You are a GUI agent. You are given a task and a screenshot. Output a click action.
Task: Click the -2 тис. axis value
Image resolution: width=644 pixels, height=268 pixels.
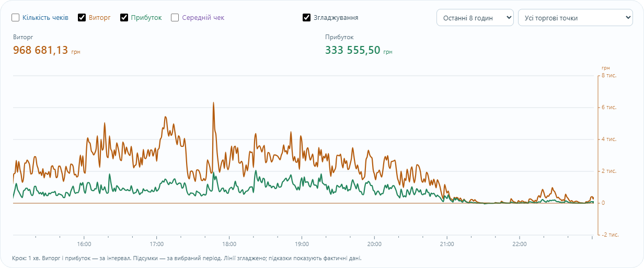click(609, 235)
